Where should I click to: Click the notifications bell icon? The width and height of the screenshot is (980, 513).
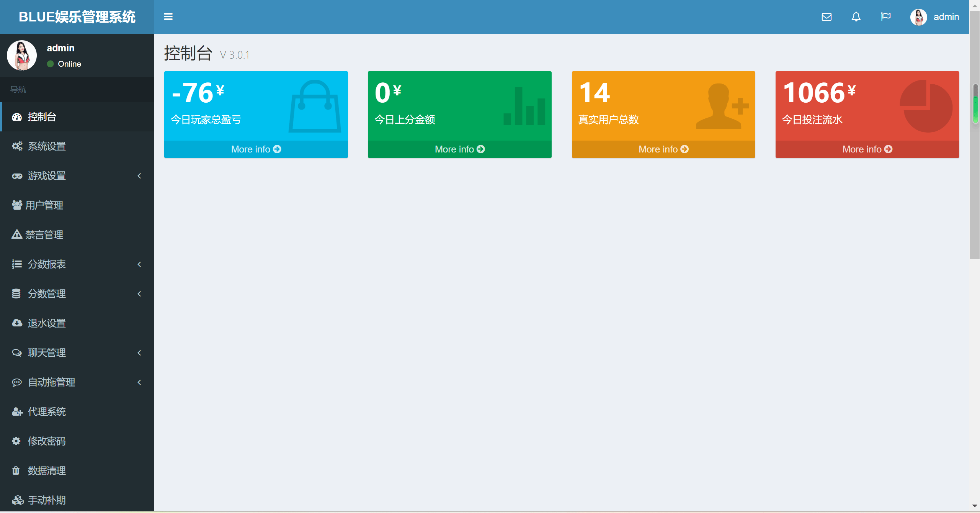tap(856, 17)
